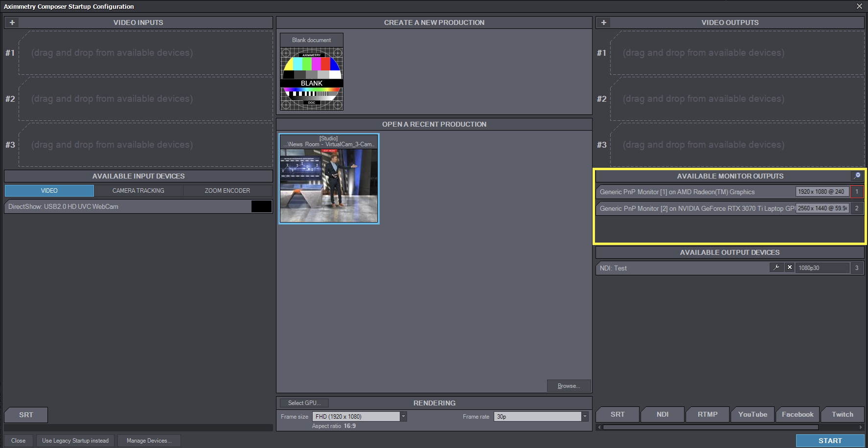The image size is (868, 448).
Task: Select the YouTube output tab
Action: [x=753, y=414]
